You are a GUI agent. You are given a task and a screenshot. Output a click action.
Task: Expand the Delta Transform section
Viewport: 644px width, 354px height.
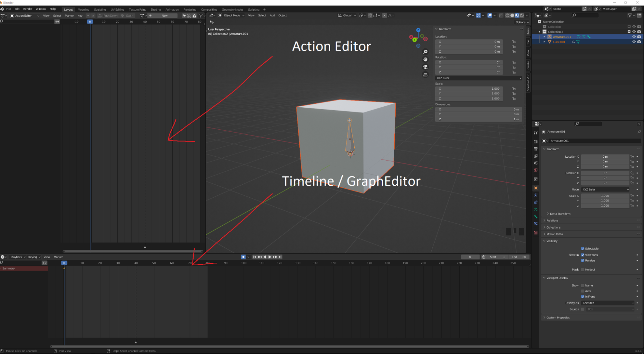[560, 213]
